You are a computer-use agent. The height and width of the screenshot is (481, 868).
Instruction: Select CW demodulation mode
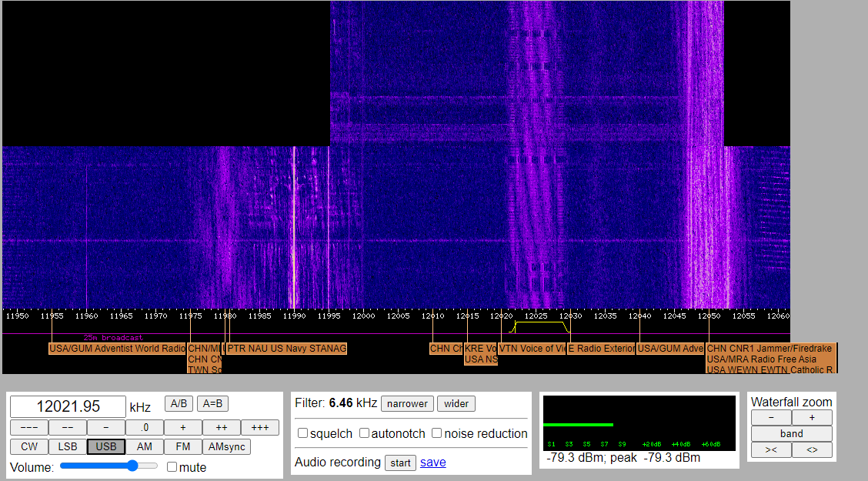29,446
